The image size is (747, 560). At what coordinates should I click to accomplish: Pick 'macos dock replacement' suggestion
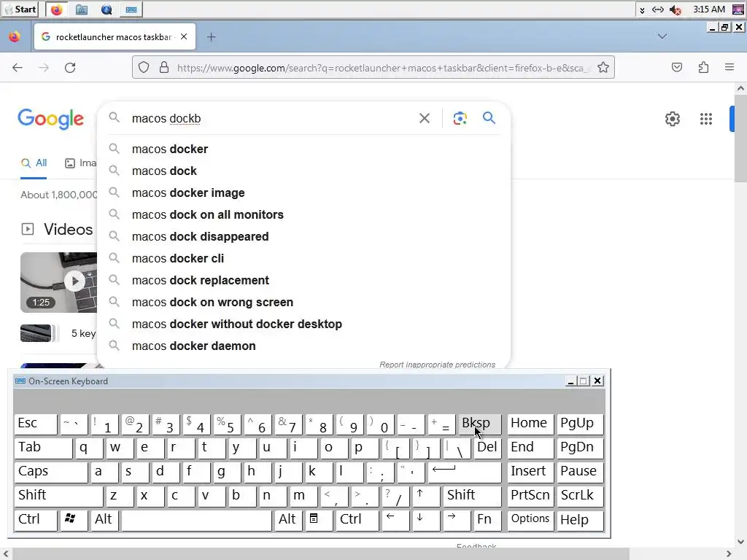pos(303,281)
